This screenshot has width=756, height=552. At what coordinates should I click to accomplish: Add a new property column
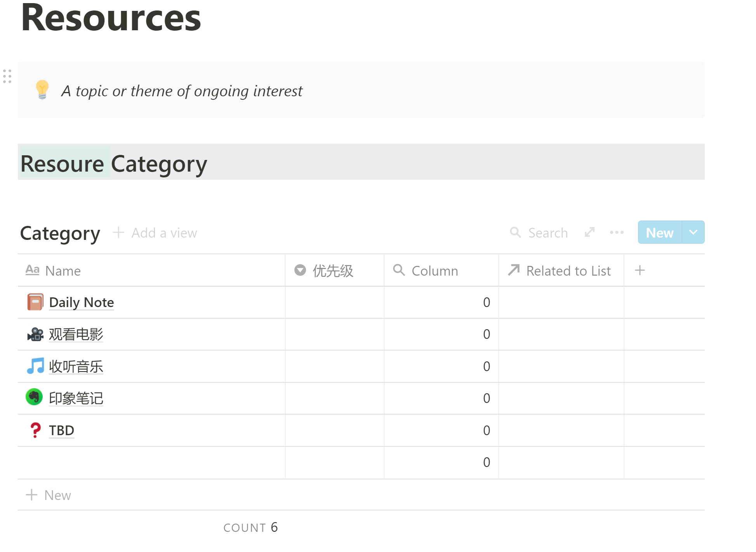pyautogui.click(x=640, y=270)
